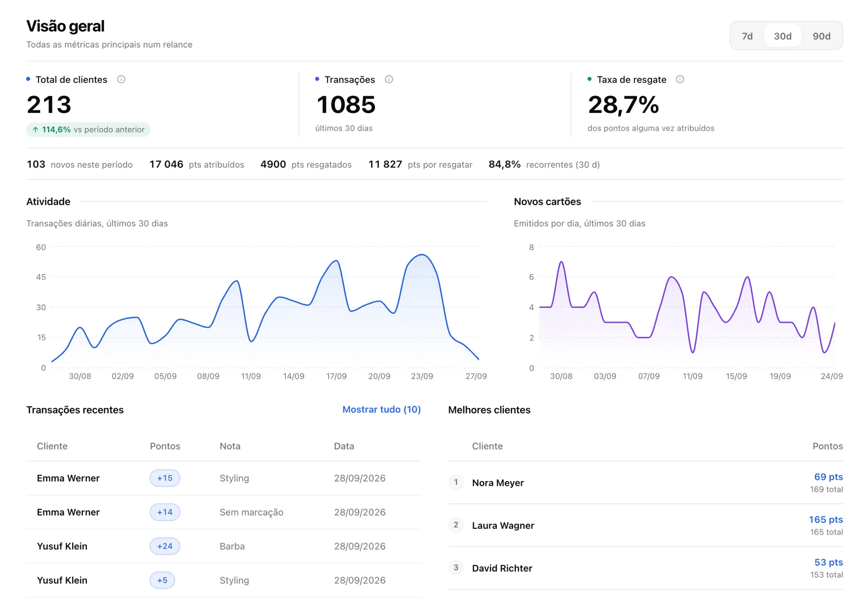Click rank badge 3 in Melhores clientes
This screenshot has width=868, height=601.
coord(456,568)
